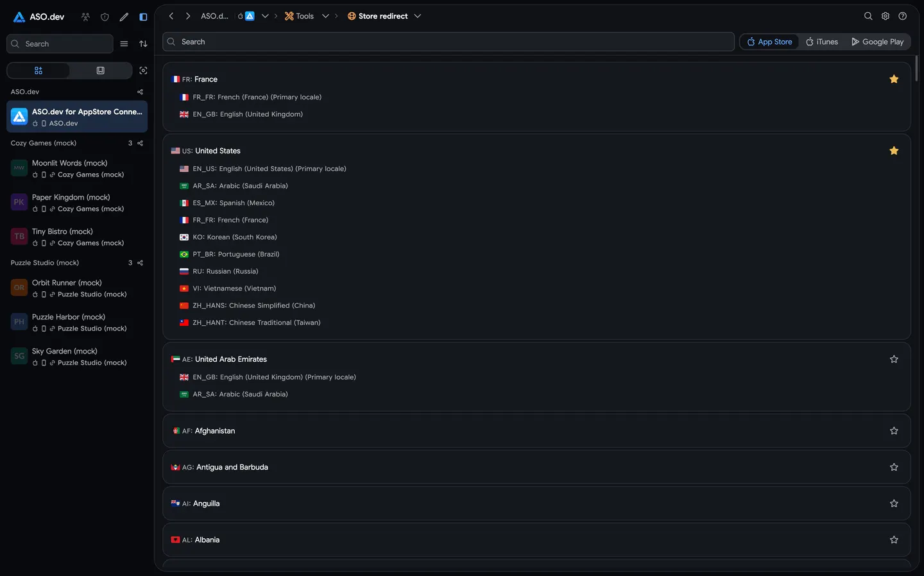Unfavorite France with its star
Viewport: 924px width, 576px height.
pos(894,79)
